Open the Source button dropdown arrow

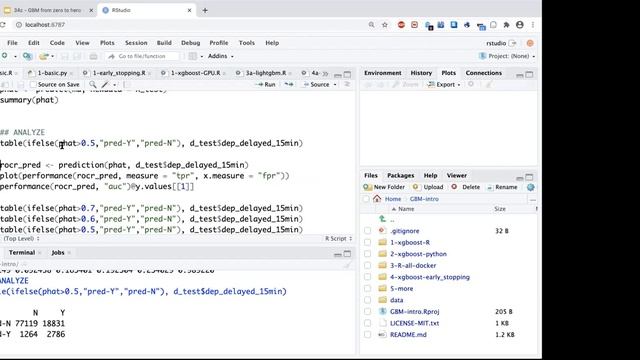(x=335, y=84)
